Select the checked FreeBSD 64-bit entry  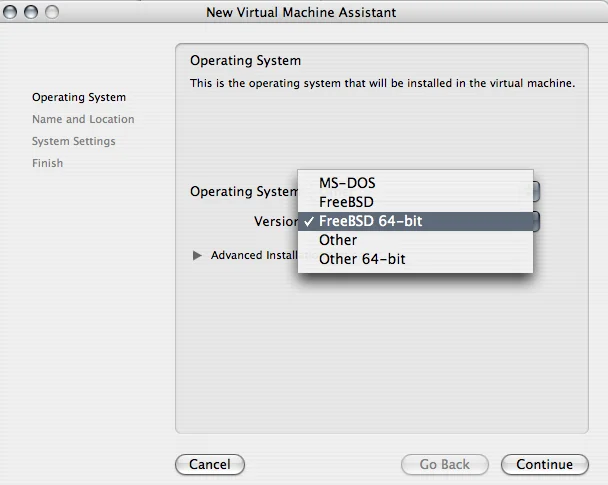[x=370, y=221]
